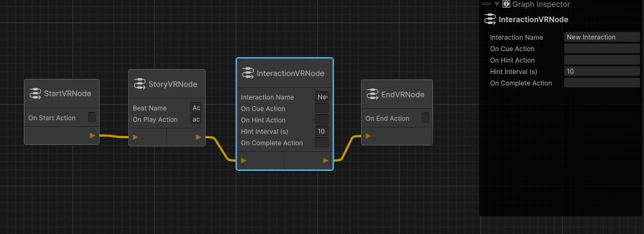Click the node's Interaction Name field

[x=323, y=97]
